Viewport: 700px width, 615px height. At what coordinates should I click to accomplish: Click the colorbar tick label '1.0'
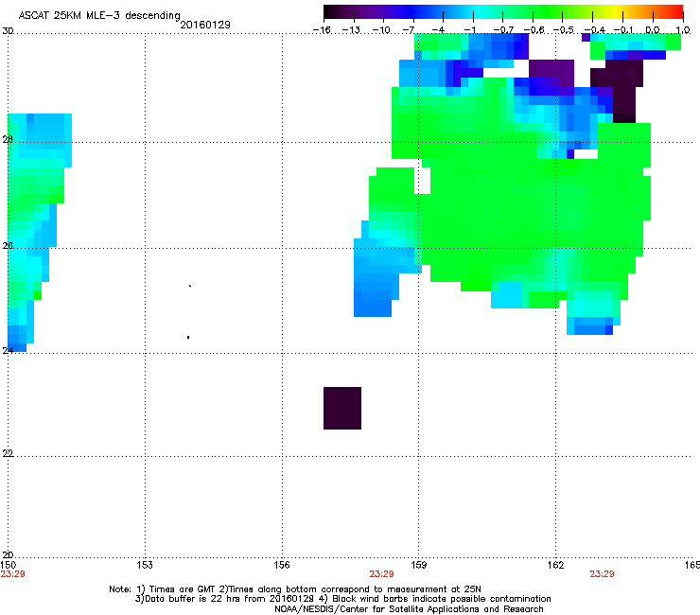pos(683,30)
